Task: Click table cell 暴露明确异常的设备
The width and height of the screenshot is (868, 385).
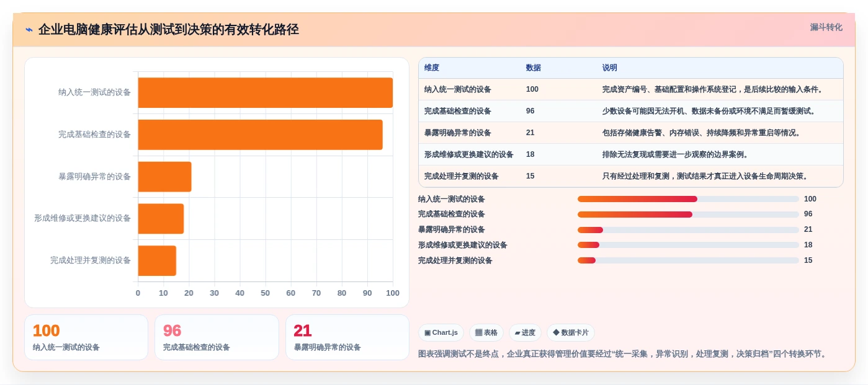Action: [x=458, y=133]
